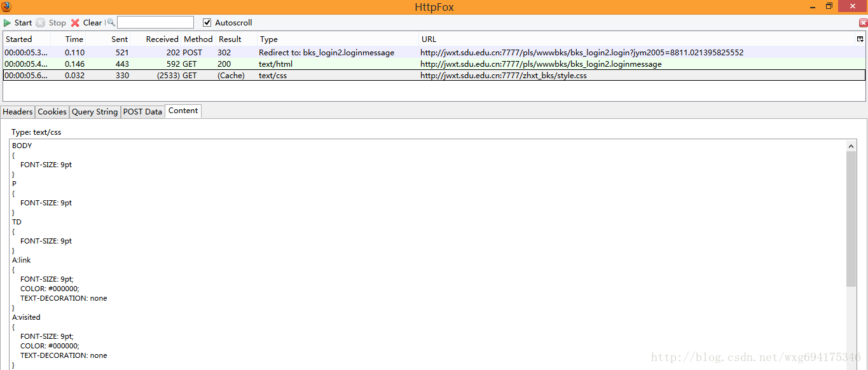Viewport: 868px width, 370px height.
Task: Click the 302 result cell
Action: [x=224, y=53]
